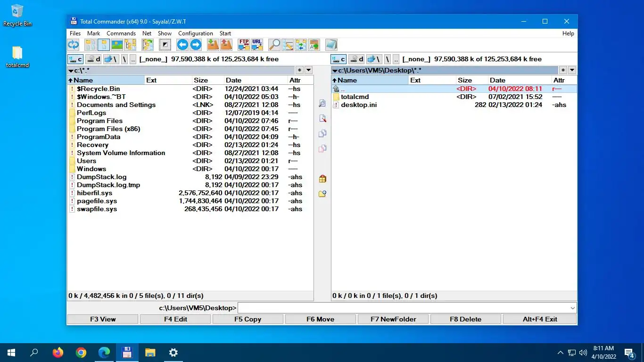Click the new folder icon between panels
Viewport: 644px width, 362px height.
pos(322,194)
